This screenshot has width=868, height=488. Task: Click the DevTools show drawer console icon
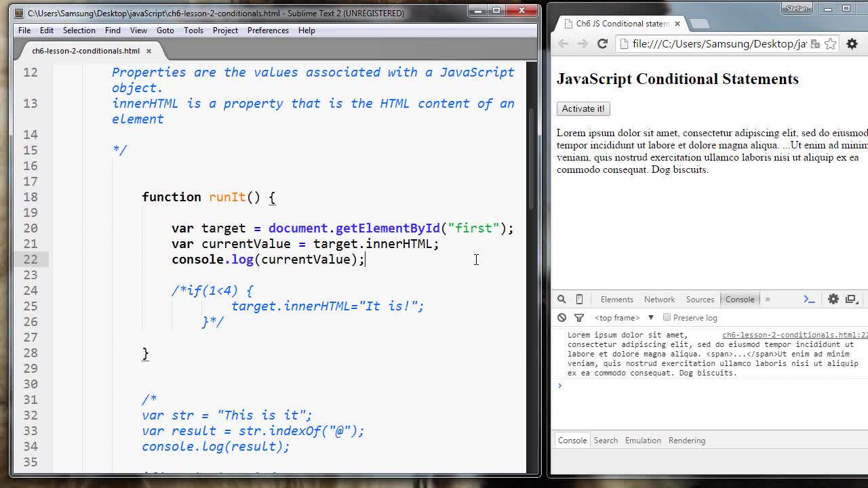tap(809, 299)
